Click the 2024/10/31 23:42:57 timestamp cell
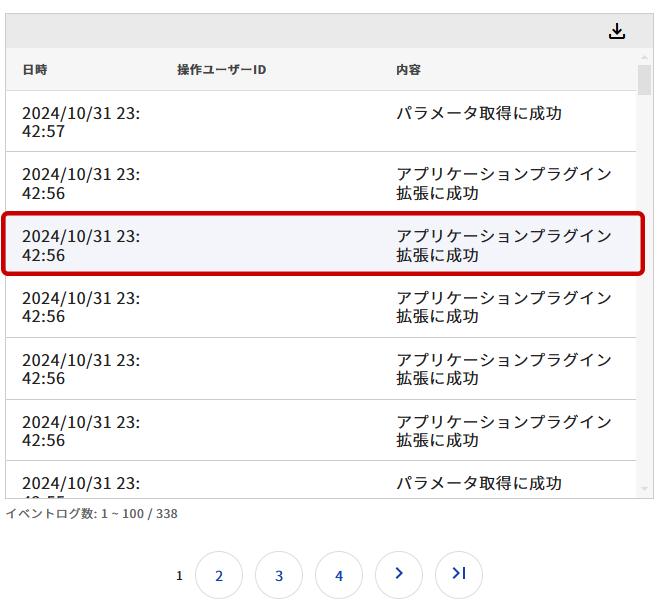 (x=81, y=122)
